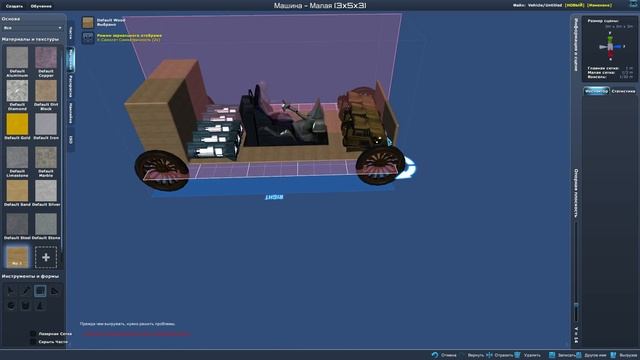Toggle the Скрыть Части checkbox

33,342
